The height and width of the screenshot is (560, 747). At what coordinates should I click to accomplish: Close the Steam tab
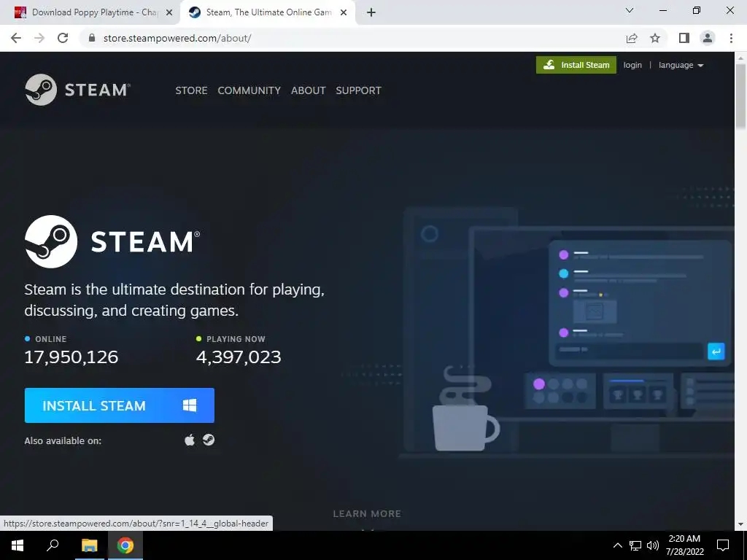[x=344, y=13]
